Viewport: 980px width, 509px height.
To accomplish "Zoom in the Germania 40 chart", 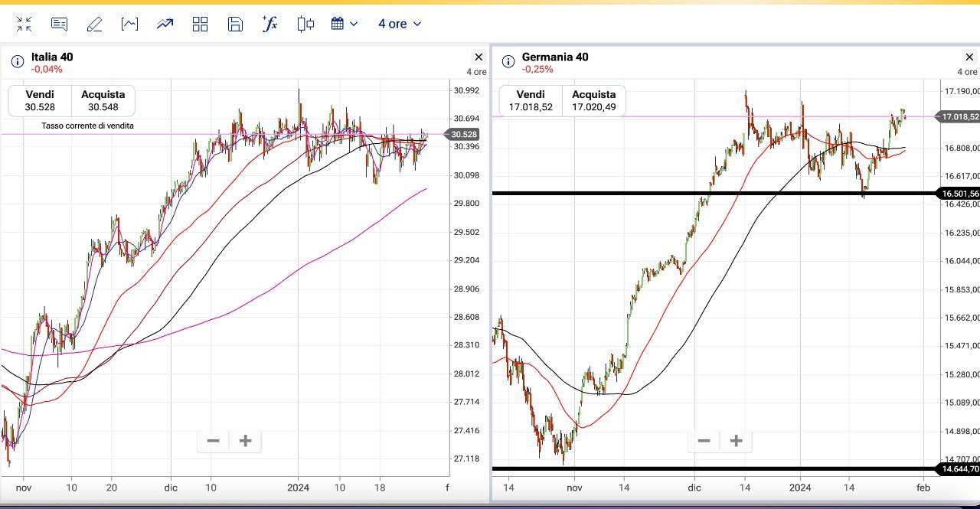I will click(x=736, y=441).
